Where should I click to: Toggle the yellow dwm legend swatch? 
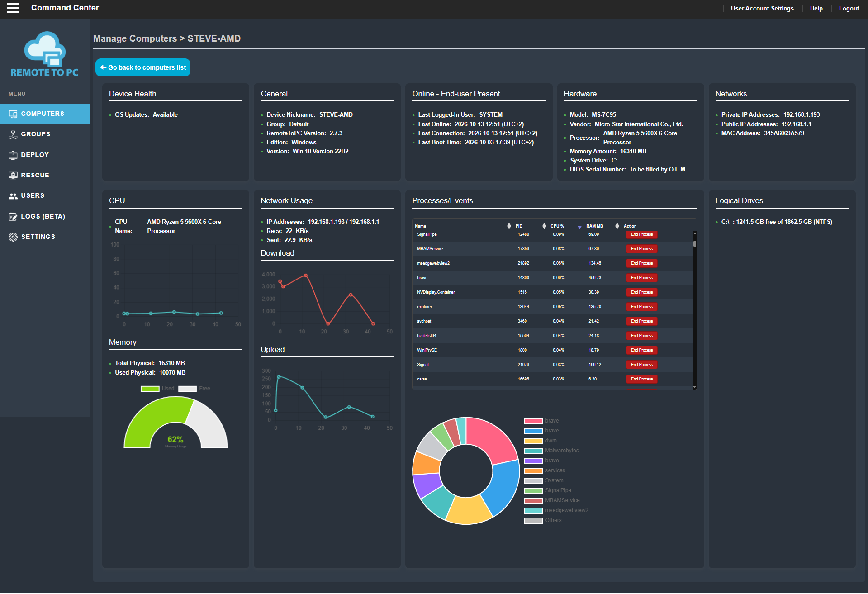[533, 441]
